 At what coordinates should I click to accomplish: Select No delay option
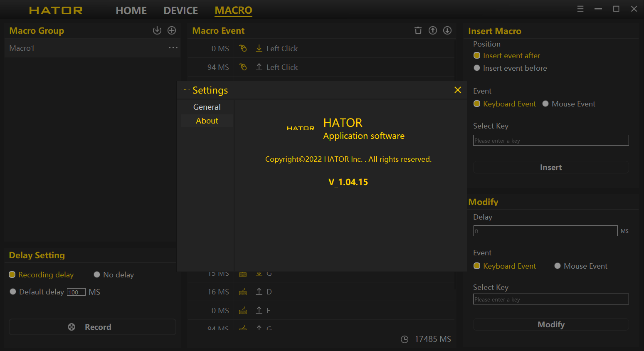coord(114,275)
